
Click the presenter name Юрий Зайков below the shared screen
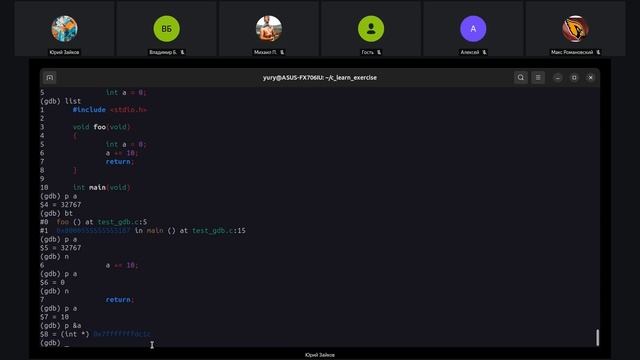320,355
